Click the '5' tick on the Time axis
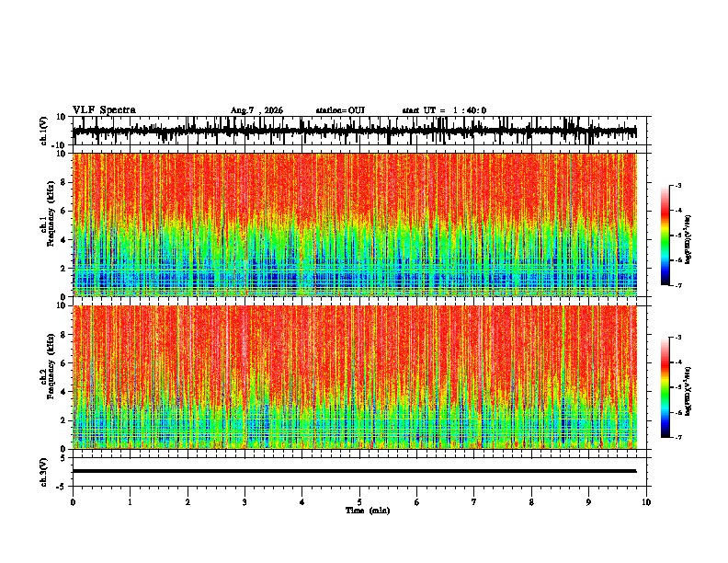The width and height of the screenshot is (728, 563). point(359,502)
